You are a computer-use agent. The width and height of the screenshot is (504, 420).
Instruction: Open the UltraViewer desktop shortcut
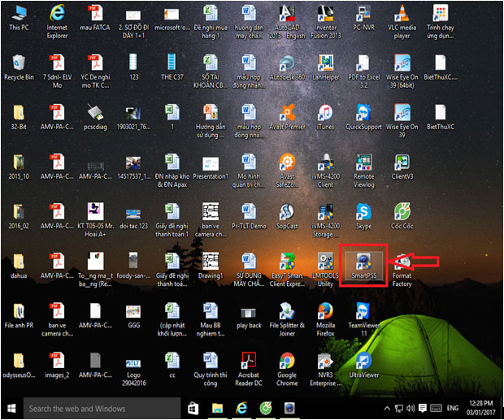coord(363,362)
